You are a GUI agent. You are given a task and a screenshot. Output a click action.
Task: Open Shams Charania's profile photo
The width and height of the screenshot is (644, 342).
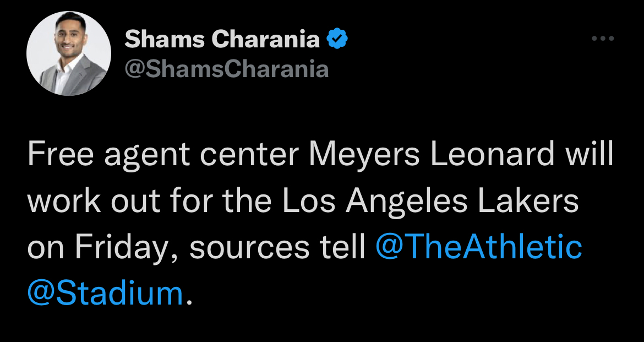(69, 53)
